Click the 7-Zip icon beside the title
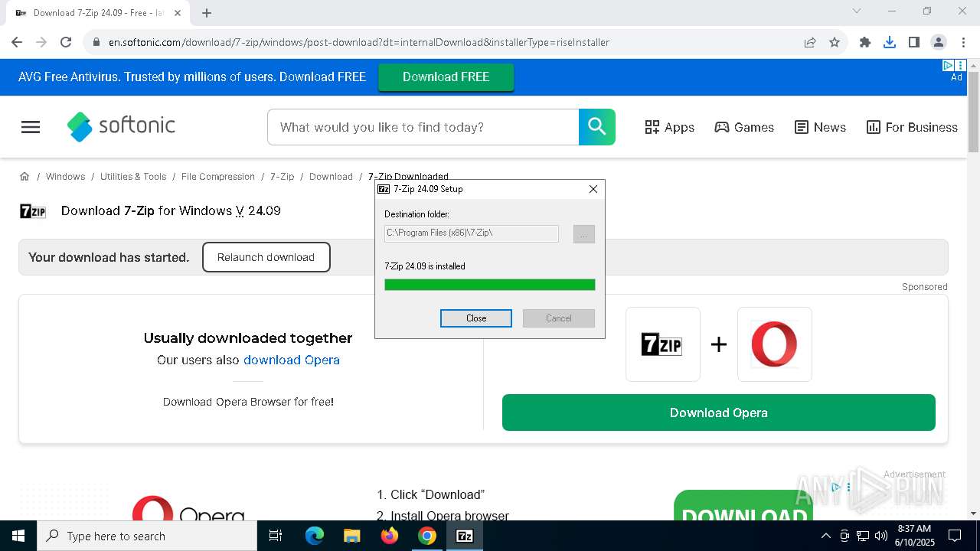 pyautogui.click(x=33, y=211)
